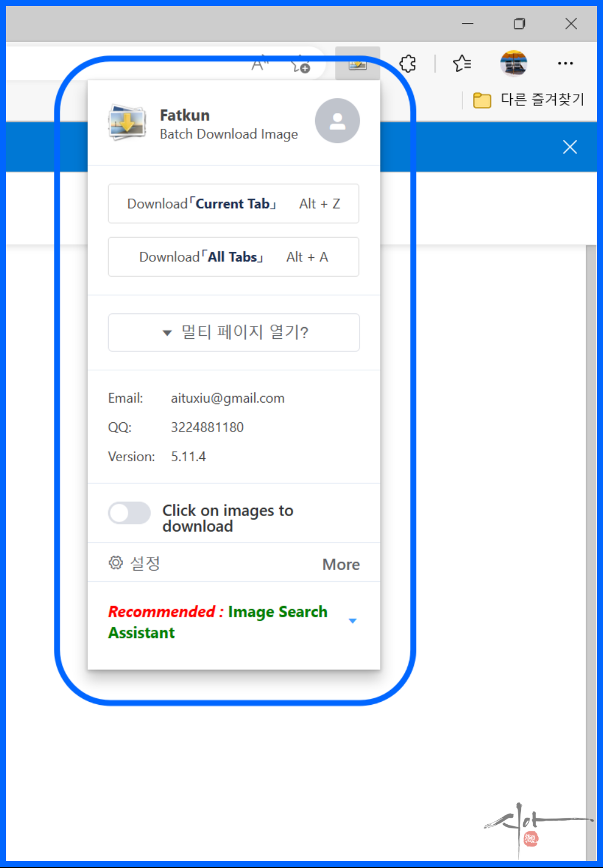The width and height of the screenshot is (603, 868).
Task: Open the browser Settings and more menu
Action: click(565, 63)
